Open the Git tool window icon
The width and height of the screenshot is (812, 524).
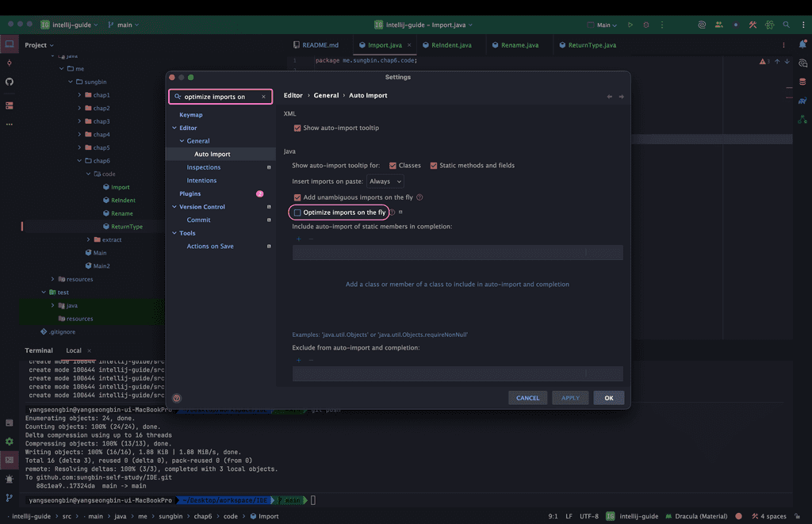(x=10, y=498)
